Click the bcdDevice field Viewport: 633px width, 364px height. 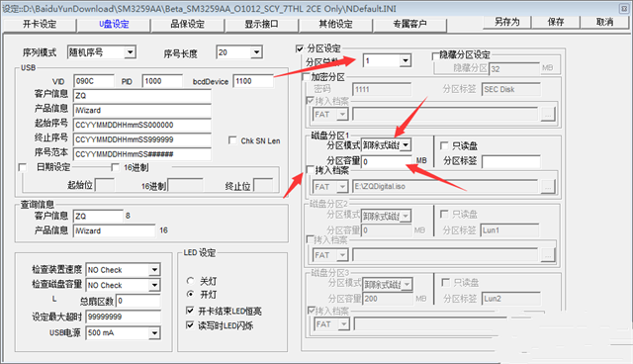pos(253,81)
